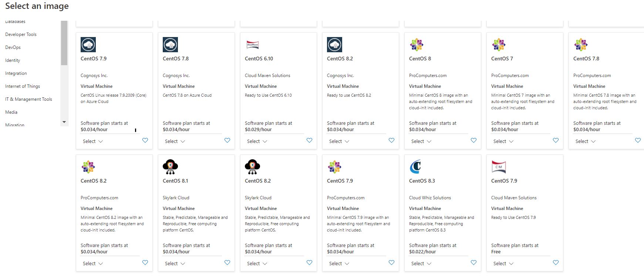The width and height of the screenshot is (644, 280).
Task: Click heart icon on Skylark CentOS 8.2
Action: tap(309, 263)
